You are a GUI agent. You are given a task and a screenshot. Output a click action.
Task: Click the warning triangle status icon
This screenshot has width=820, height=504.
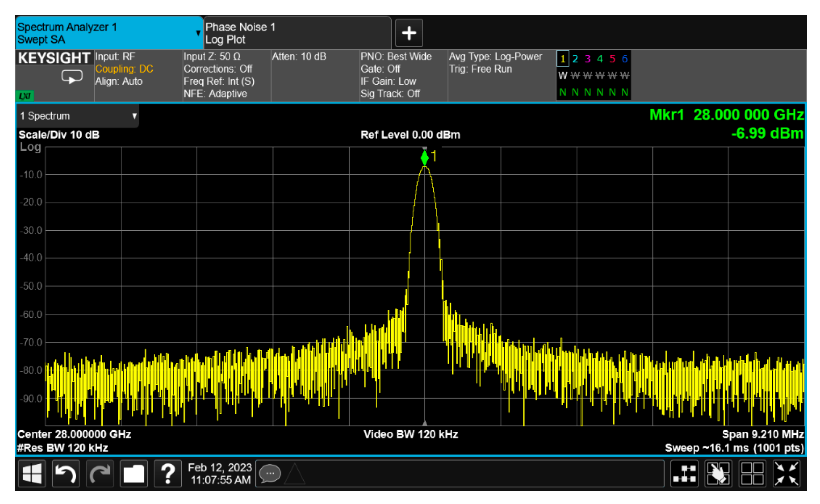pos(295,474)
